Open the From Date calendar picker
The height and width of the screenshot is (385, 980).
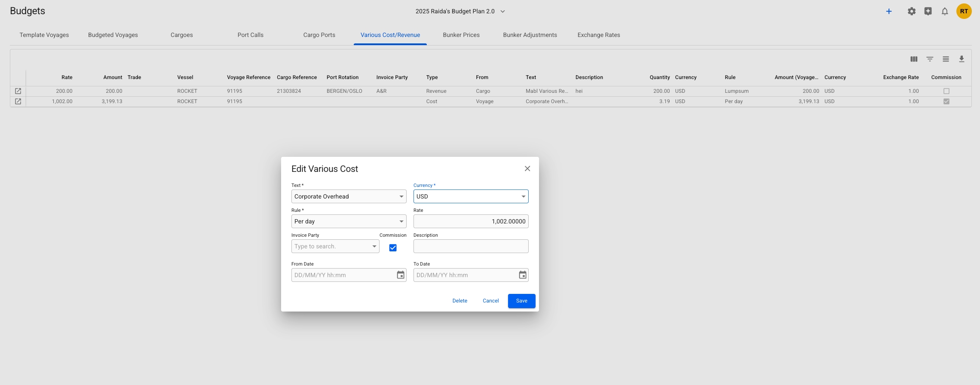coord(400,275)
